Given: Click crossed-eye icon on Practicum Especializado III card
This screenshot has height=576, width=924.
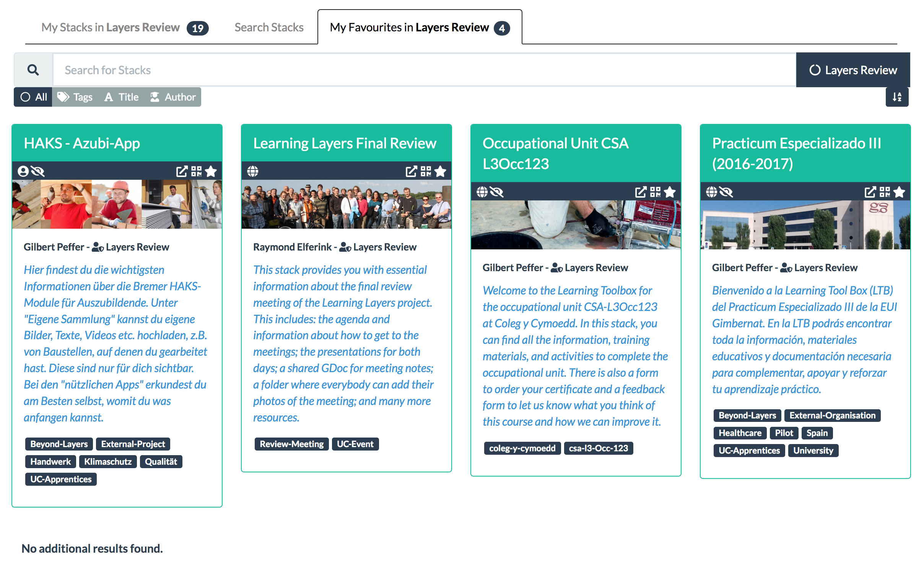Looking at the screenshot, I should click(726, 192).
